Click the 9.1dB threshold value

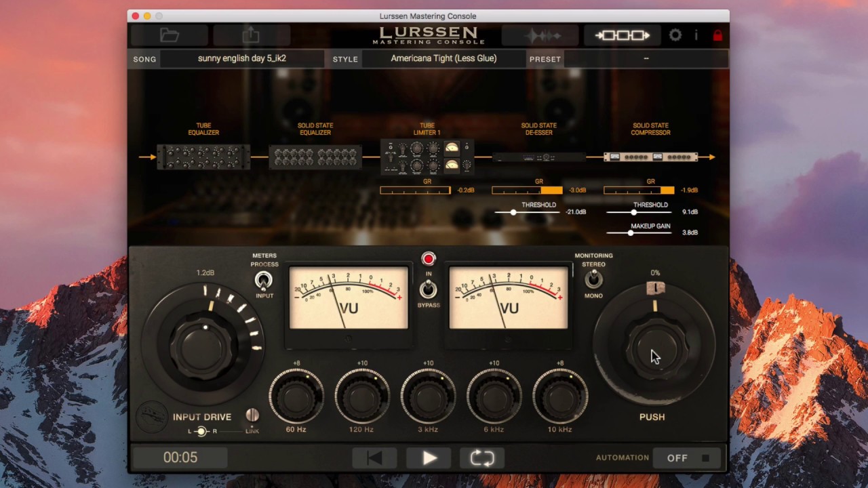point(690,212)
